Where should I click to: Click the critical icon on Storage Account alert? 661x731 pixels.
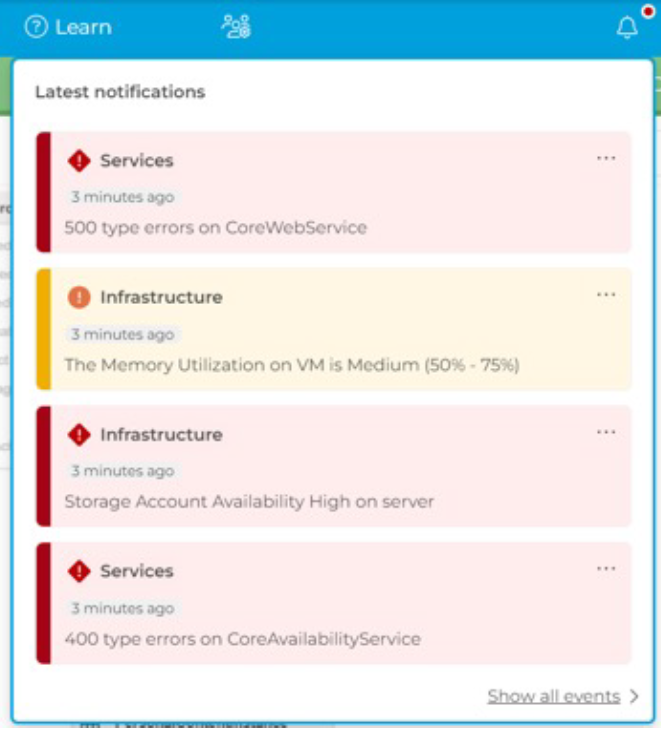[79, 434]
